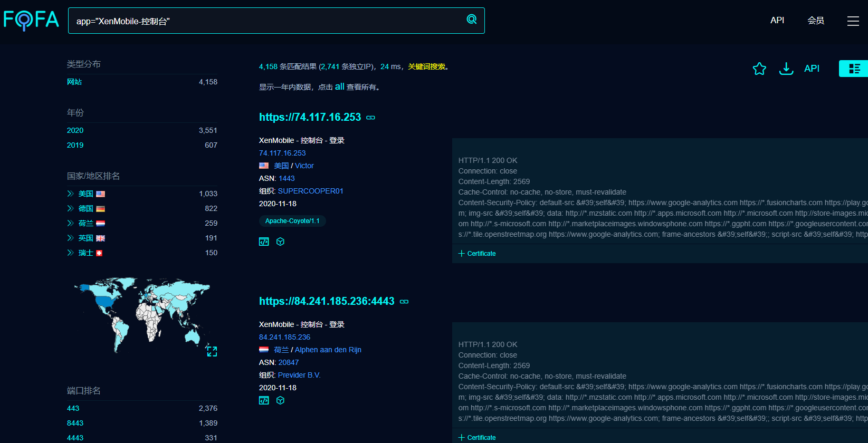Click the SUPERCOOPER01 organization link

tap(310, 191)
